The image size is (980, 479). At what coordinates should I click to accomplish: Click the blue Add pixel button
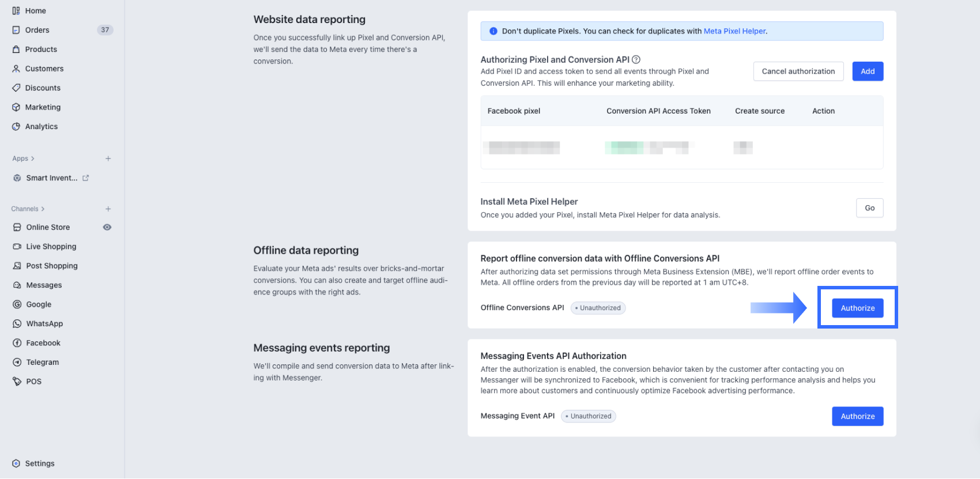(x=868, y=71)
